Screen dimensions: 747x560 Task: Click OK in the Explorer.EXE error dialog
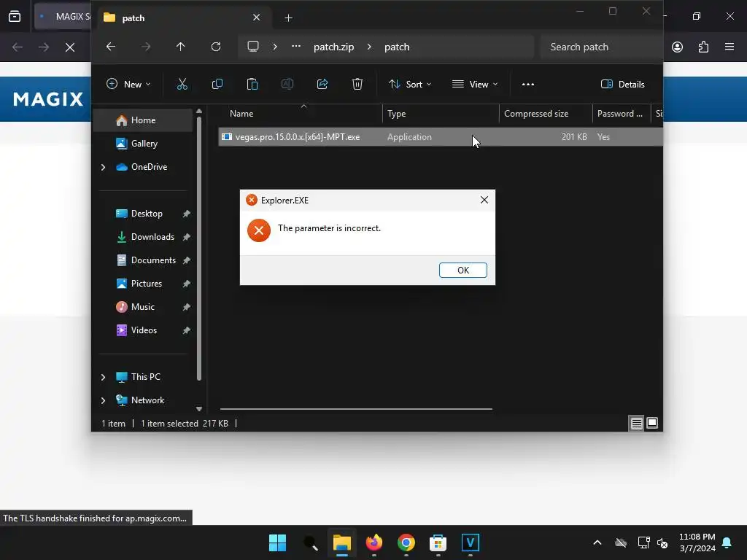(x=462, y=270)
